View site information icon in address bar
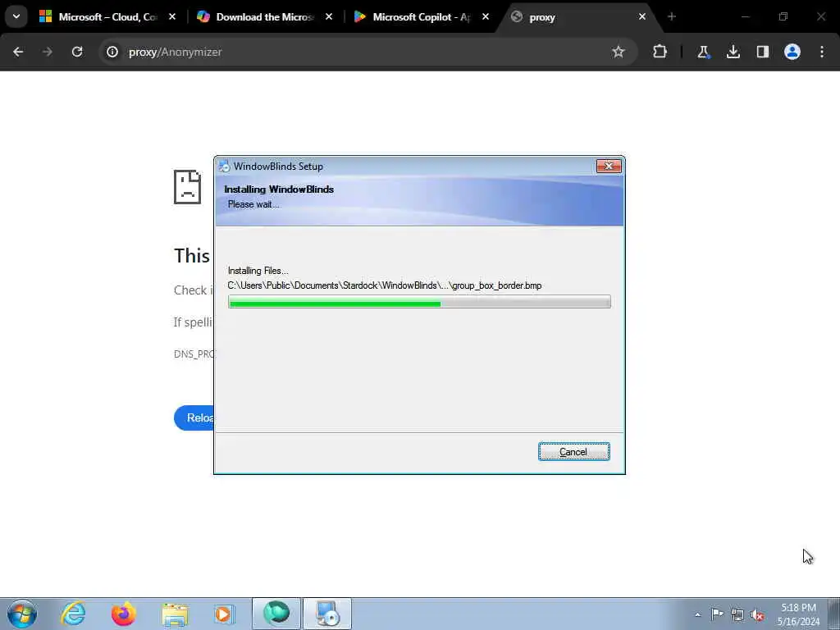This screenshot has width=840, height=630. [112, 52]
